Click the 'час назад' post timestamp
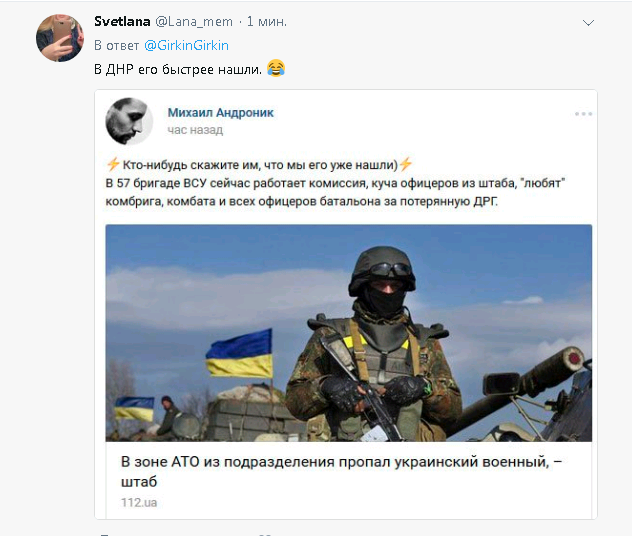Viewport: 632px width, 536px height. (x=195, y=130)
